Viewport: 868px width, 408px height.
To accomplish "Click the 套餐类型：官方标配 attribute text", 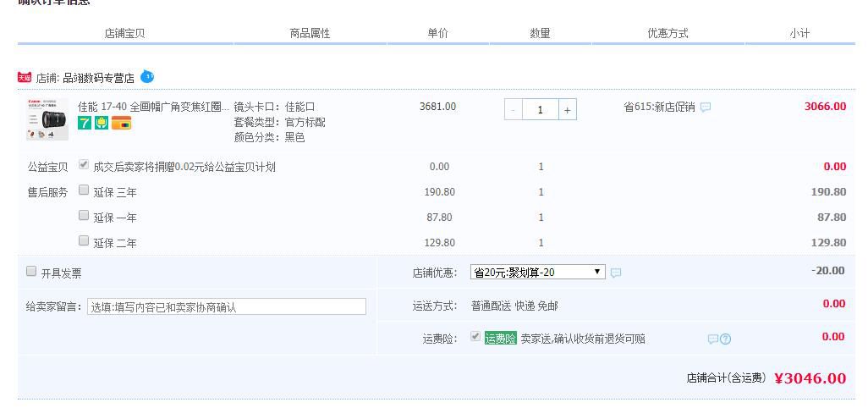I will [279, 123].
